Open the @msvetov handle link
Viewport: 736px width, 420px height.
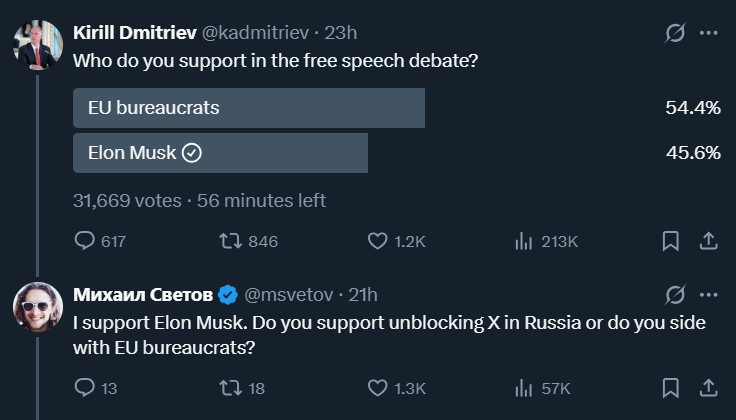coord(288,295)
